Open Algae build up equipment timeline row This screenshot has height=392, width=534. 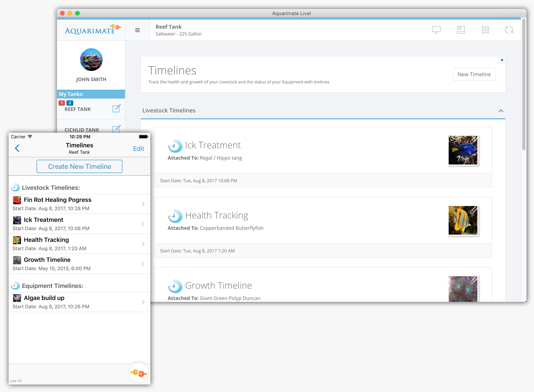click(79, 302)
